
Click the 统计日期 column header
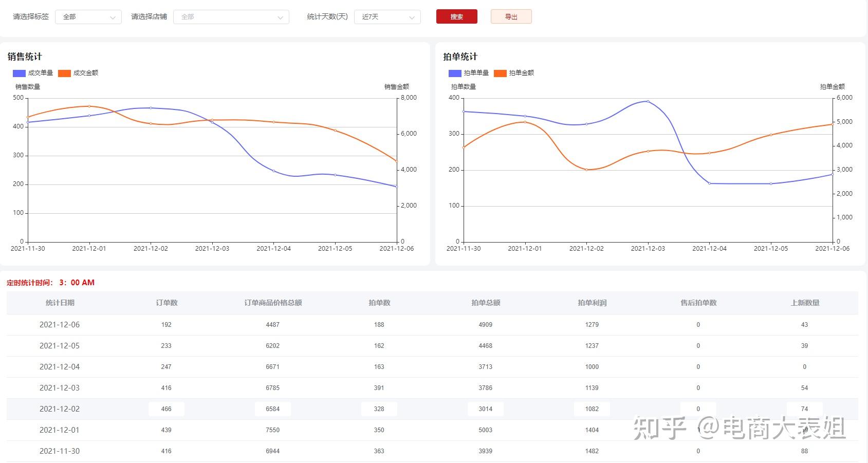[60, 303]
